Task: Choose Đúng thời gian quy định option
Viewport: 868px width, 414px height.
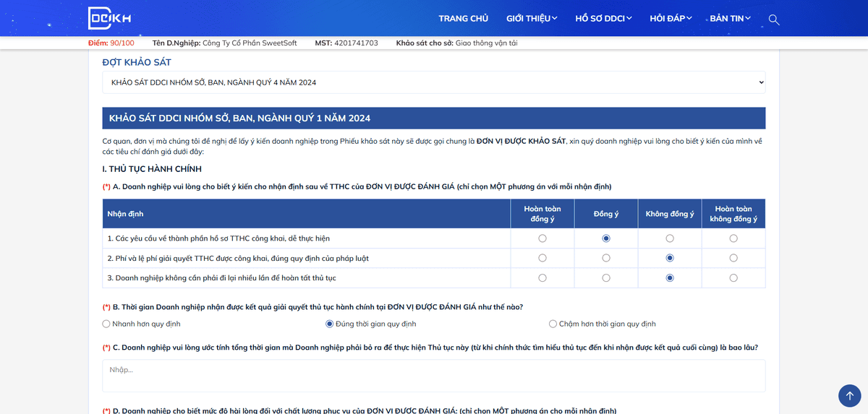Action: coord(330,324)
